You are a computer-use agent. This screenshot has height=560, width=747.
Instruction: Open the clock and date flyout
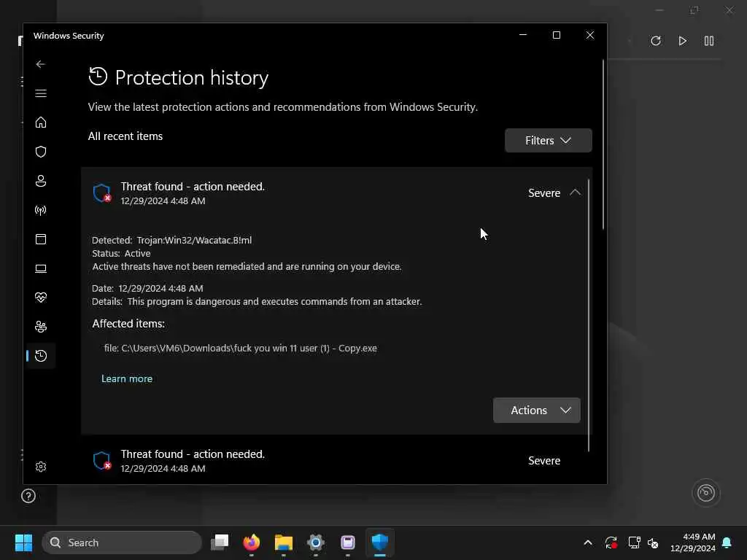click(x=693, y=542)
